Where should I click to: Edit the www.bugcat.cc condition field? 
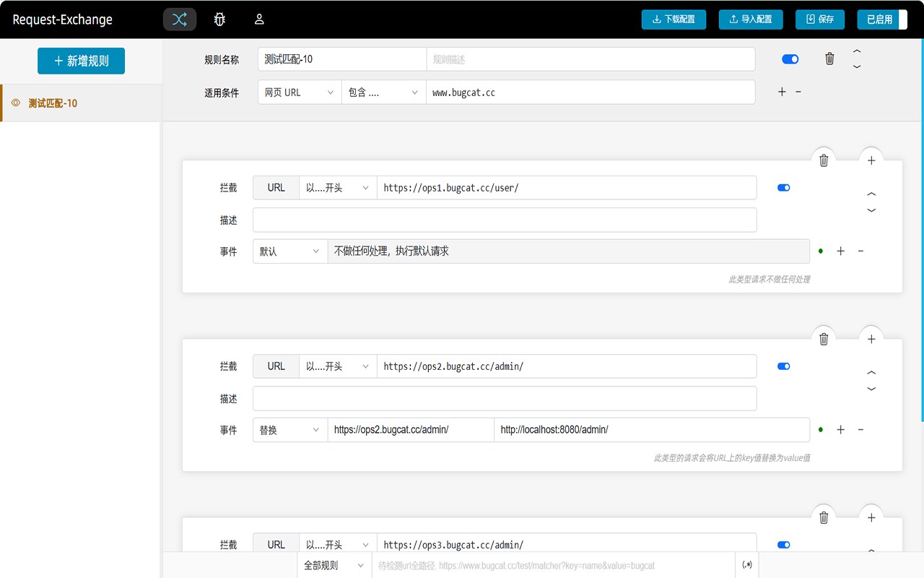(590, 92)
